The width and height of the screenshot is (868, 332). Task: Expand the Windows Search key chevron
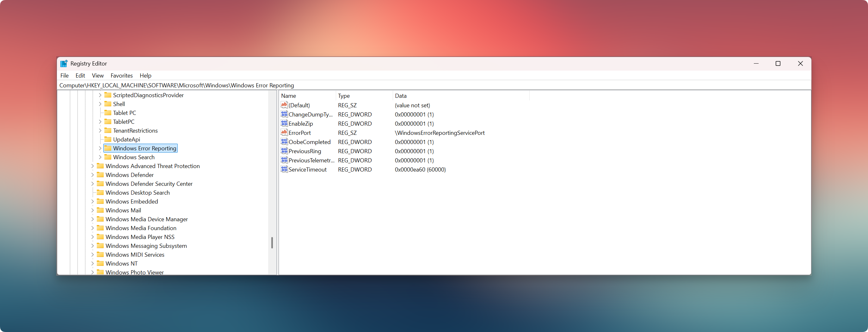[x=100, y=157]
